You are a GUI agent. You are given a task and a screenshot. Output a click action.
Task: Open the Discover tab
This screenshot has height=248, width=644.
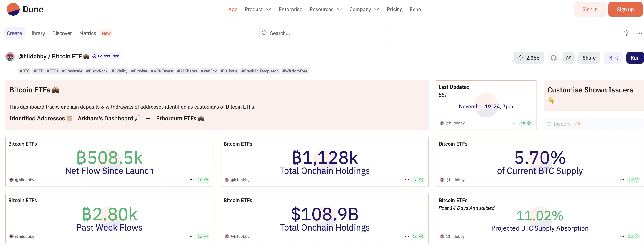tap(62, 33)
